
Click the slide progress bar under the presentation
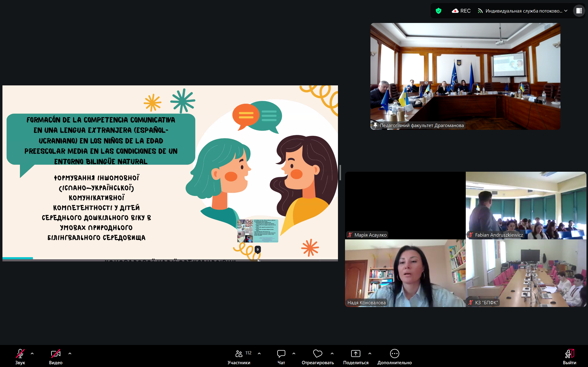pyautogui.click(x=170, y=259)
